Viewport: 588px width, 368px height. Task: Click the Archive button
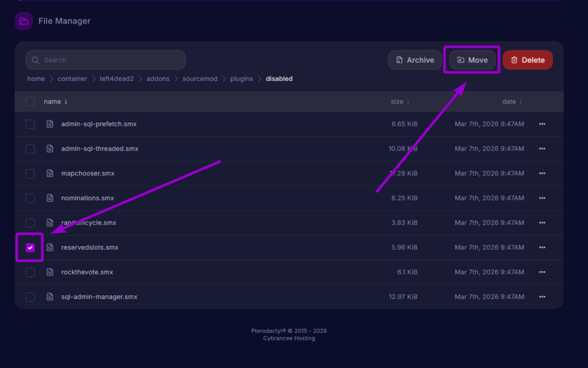[x=415, y=59]
